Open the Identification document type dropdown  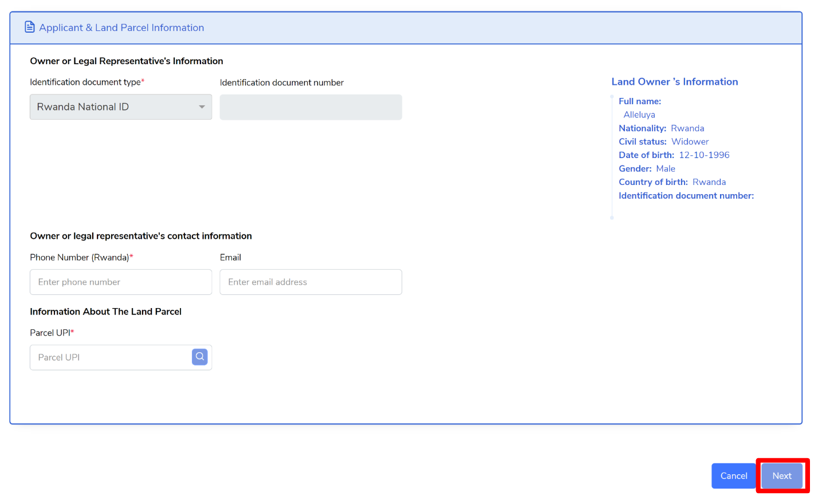coord(121,107)
